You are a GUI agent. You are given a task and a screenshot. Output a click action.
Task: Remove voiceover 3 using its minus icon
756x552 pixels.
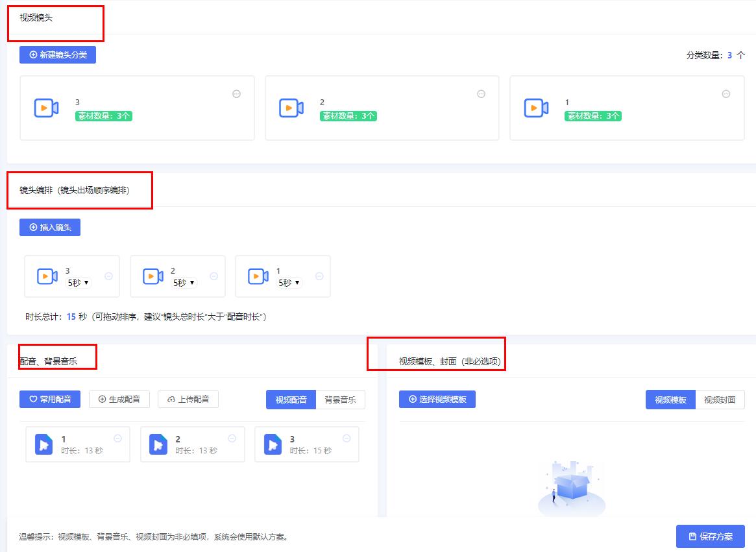(x=347, y=438)
